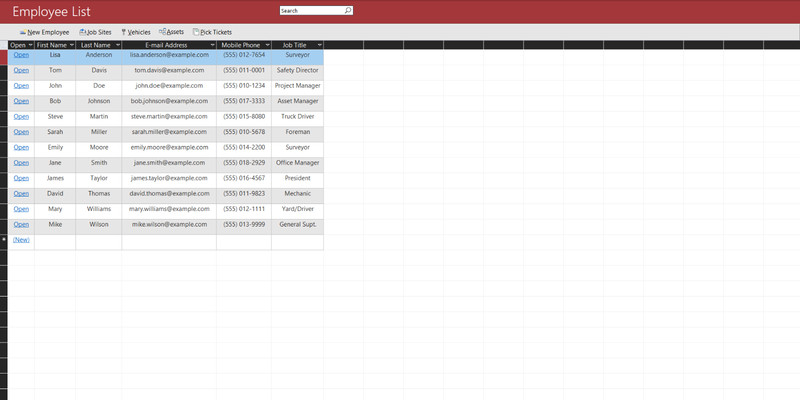800x400 pixels.
Task: Select the Job Sites menu label
Action: coord(99,32)
